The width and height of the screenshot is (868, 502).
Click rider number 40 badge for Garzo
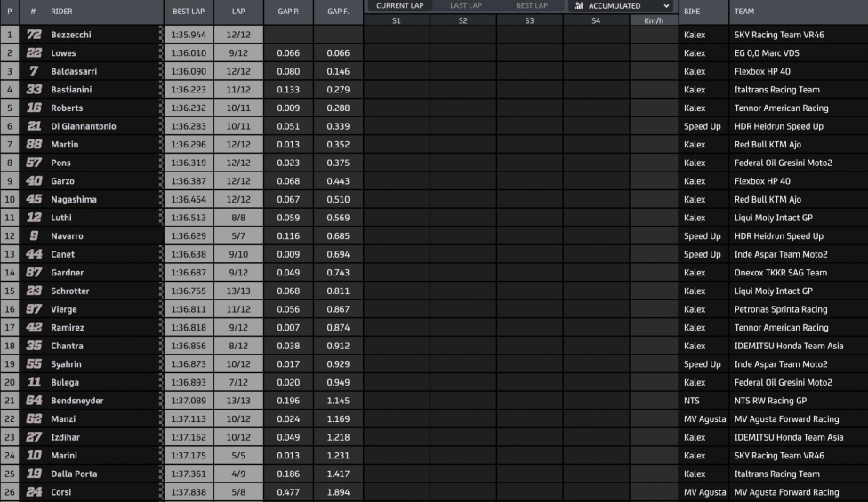[34, 180]
